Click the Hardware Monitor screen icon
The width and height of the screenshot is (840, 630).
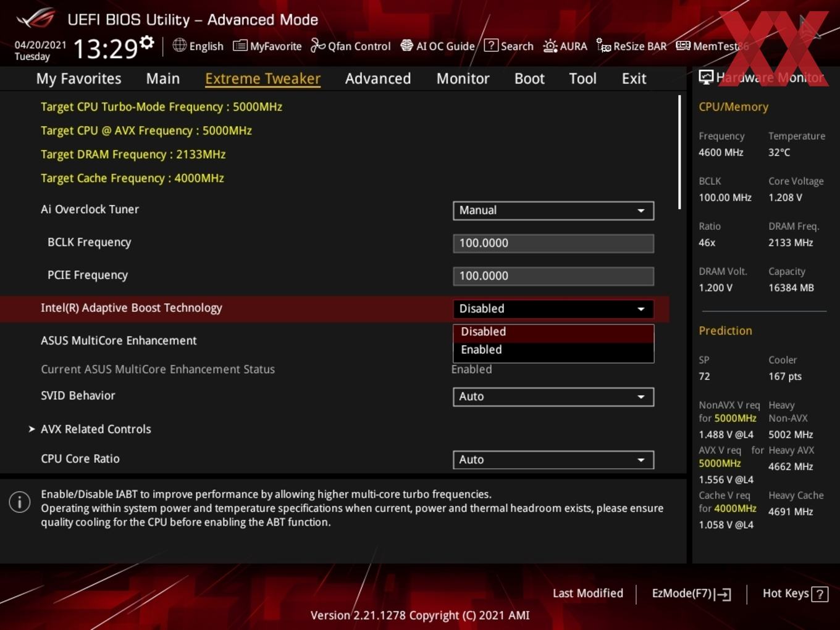tap(706, 77)
